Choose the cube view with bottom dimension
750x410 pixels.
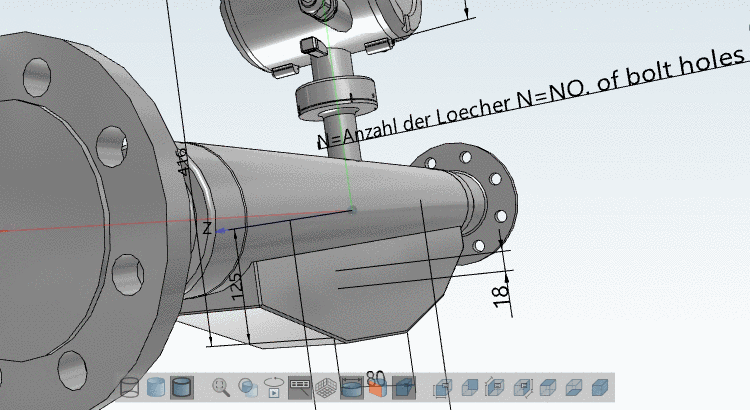443,387
